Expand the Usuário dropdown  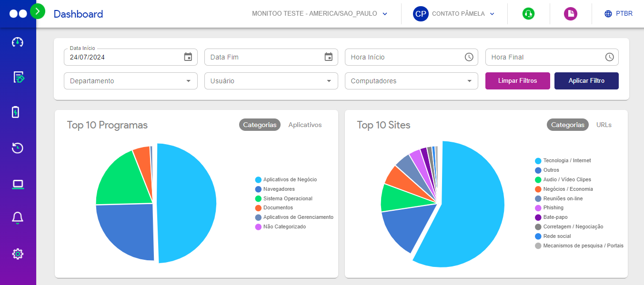point(271,81)
